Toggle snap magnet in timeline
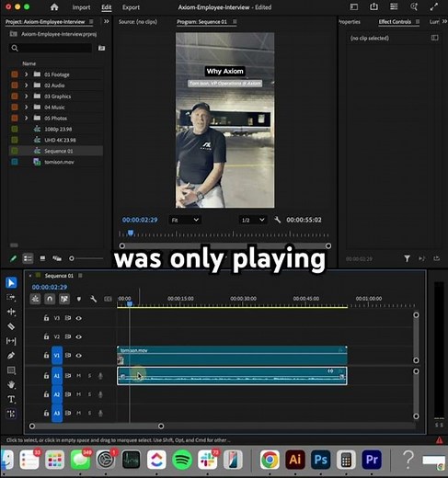448x478 pixels. pyautogui.click(x=50, y=299)
